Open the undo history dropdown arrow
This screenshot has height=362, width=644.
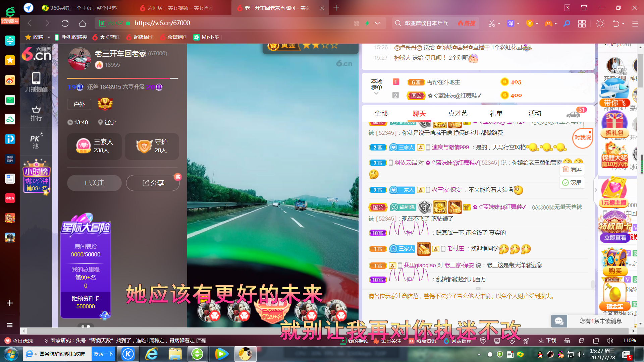point(623,23)
